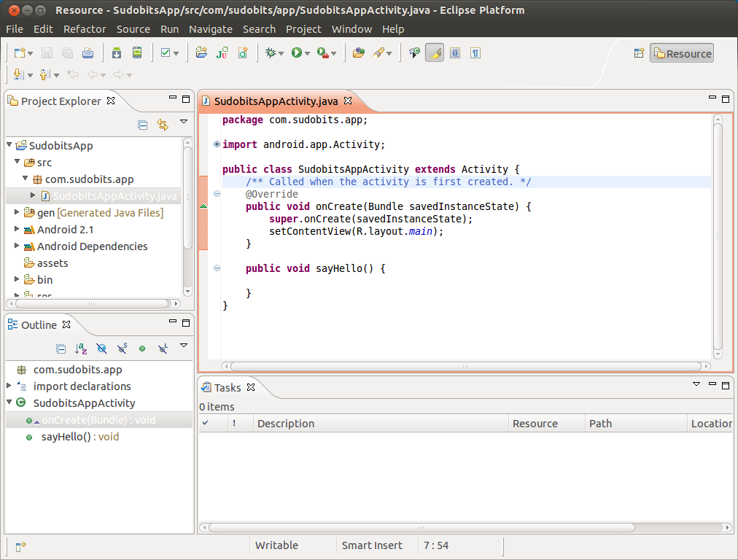This screenshot has width=738, height=560.
Task: Expand the Android 2.1 library node
Action: 18,230
